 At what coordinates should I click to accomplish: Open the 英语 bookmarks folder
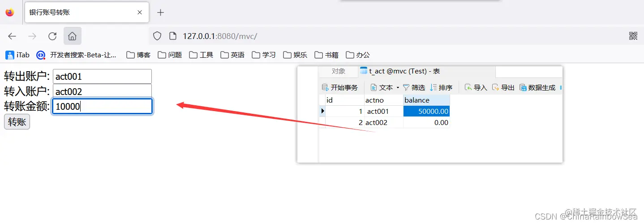pyautogui.click(x=232, y=55)
